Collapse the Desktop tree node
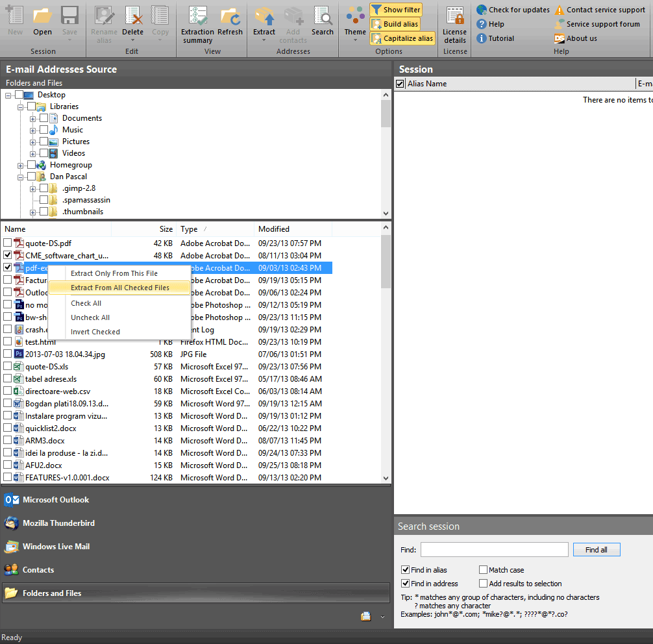The image size is (653, 644). [8, 95]
